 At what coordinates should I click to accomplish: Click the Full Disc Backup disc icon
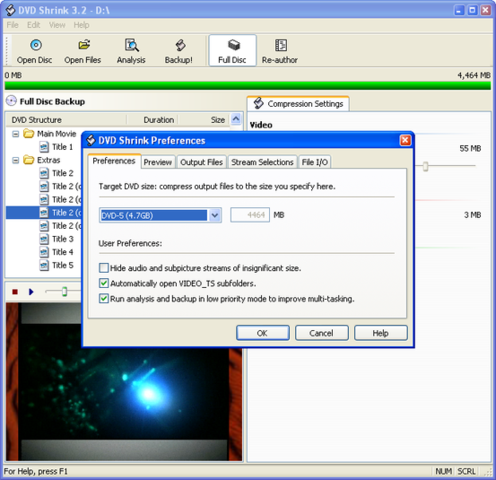click(x=11, y=101)
